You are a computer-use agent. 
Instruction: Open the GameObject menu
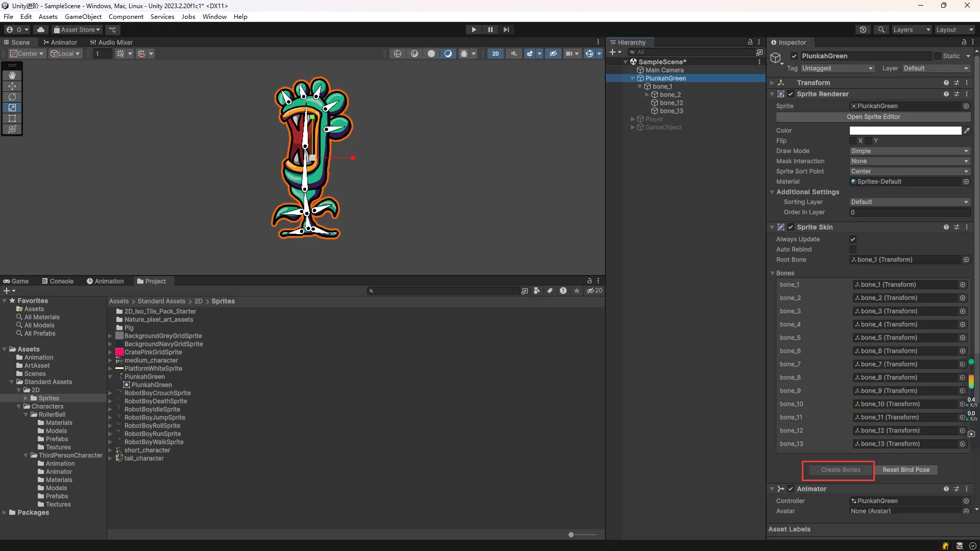coord(83,16)
